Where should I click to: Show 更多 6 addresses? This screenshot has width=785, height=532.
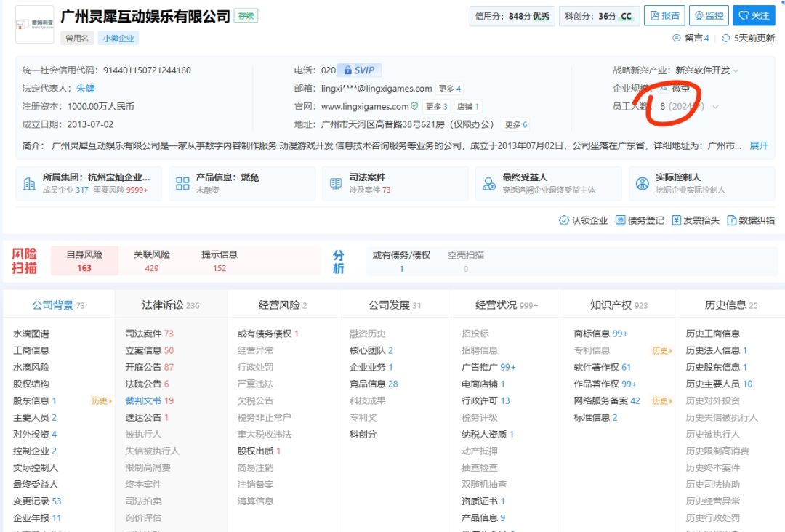(x=515, y=124)
